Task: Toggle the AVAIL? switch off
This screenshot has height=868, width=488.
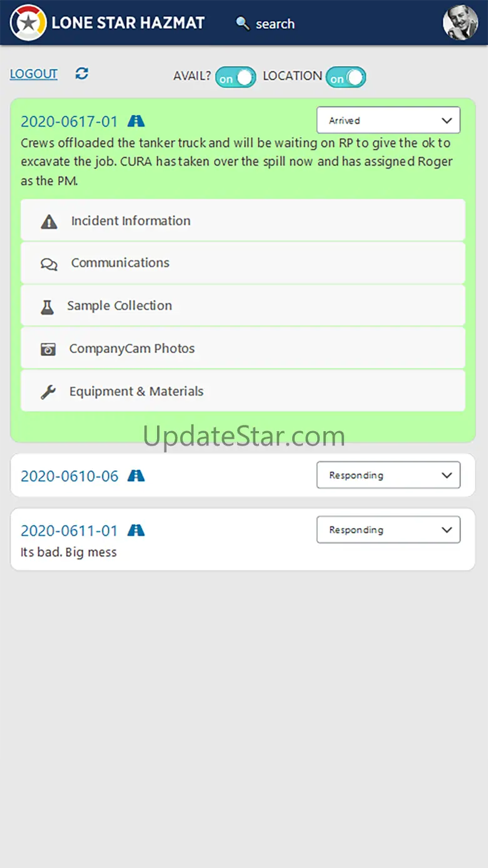Action: click(236, 78)
